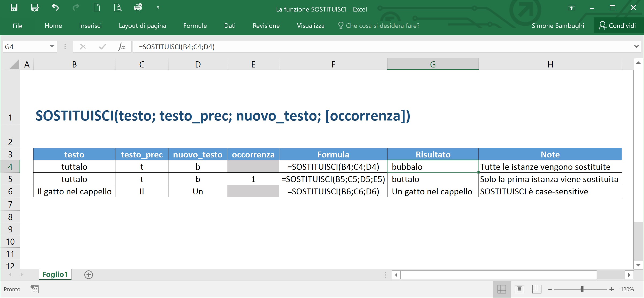The width and height of the screenshot is (644, 298).
Task: Click horizontal scrollbar left arrow
Action: pyautogui.click(x=396, y=275)
